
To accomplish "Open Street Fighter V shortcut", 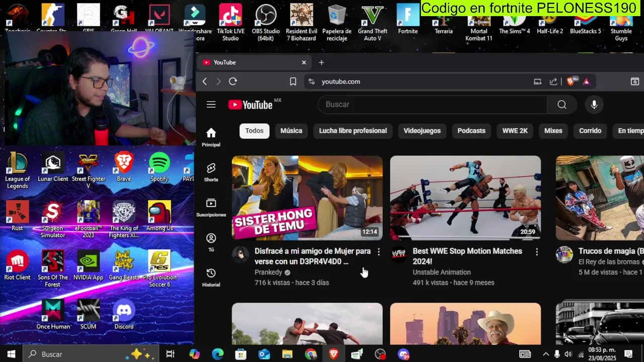I will [x=88, y=170].
